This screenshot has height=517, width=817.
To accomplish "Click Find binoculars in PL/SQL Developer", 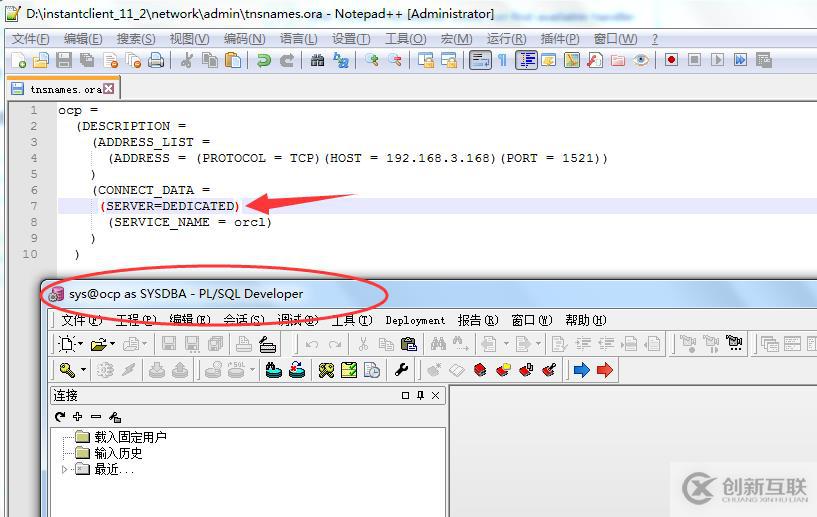I will tap(438, 344).
